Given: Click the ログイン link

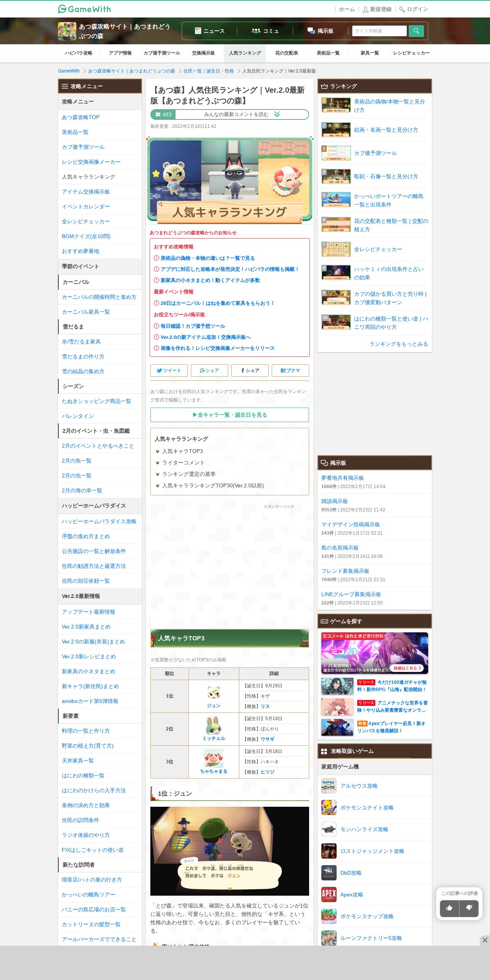Looking at the screenshot, I should pyautogui.click(x=414, y=9).
